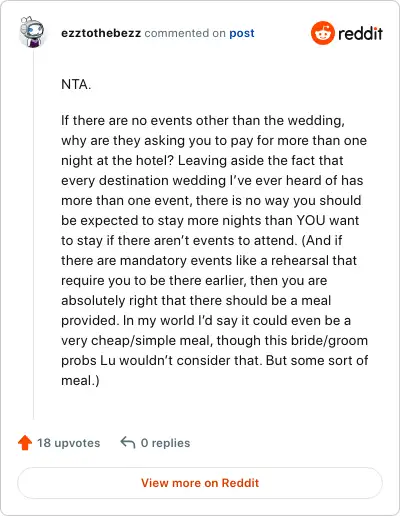Click the "NTA." verdict line

click(76, 84)
